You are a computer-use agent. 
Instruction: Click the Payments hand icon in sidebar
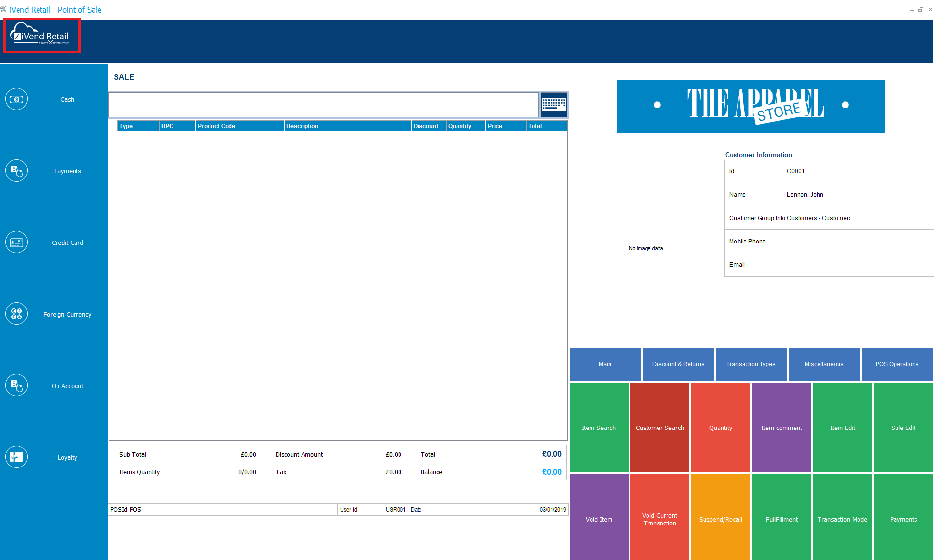[17, 171]
